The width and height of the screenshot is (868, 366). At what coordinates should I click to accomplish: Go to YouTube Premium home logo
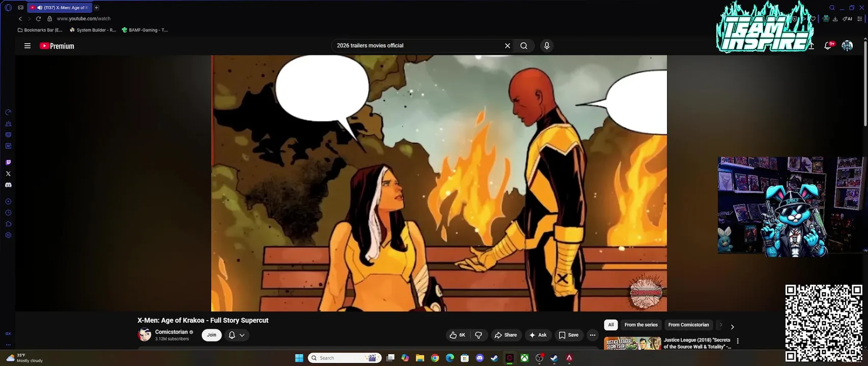[x=57, y=46]
